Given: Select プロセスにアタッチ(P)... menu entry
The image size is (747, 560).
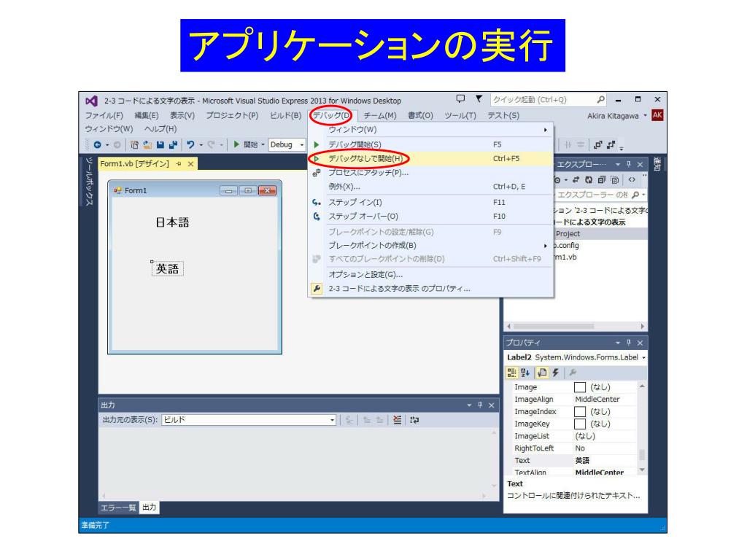Looking at the screenshot, I should click(431, 172).
